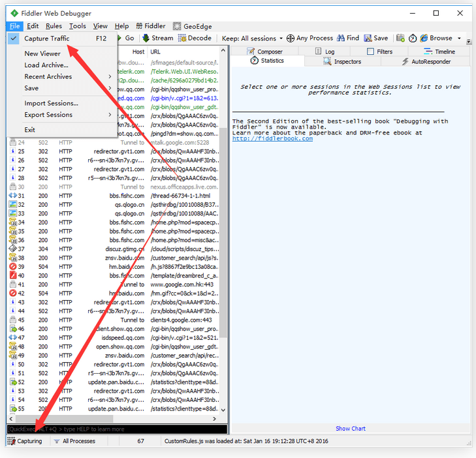The width and height of the screenshot is (476, 458).
Task: Toggle the Decode toolbar icon
Action: point(182,38)
